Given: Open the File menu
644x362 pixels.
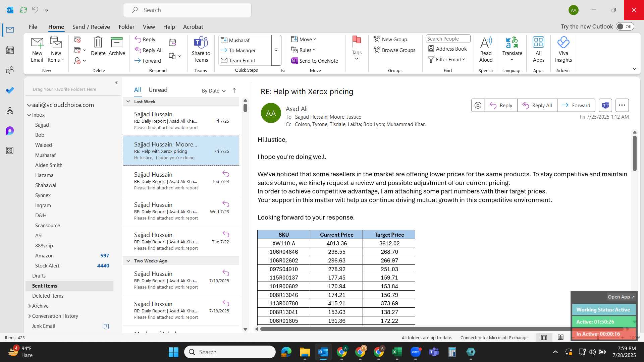Looking at the screenshot, I should (x=33, y=27).
